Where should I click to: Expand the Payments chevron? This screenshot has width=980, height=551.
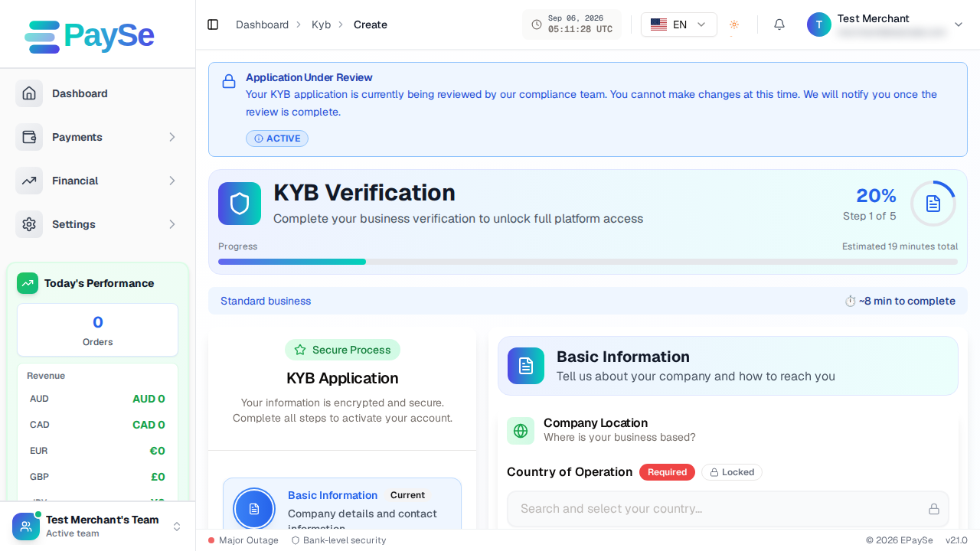(x=171, y=137)
